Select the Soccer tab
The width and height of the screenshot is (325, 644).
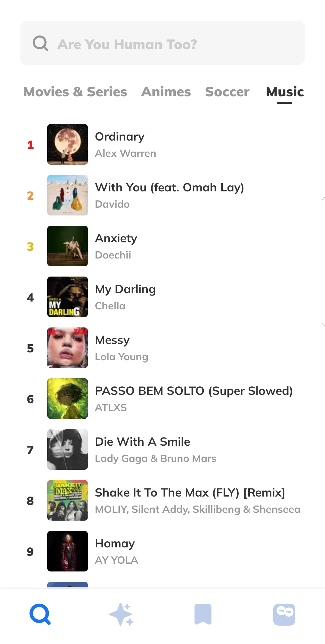point(227,92)
